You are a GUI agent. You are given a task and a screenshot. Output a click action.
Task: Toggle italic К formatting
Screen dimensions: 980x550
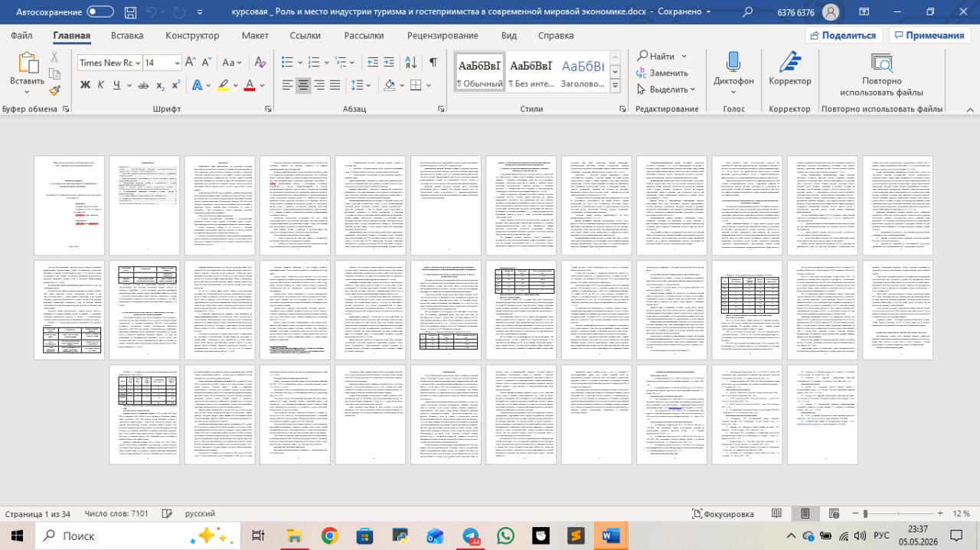102,85
